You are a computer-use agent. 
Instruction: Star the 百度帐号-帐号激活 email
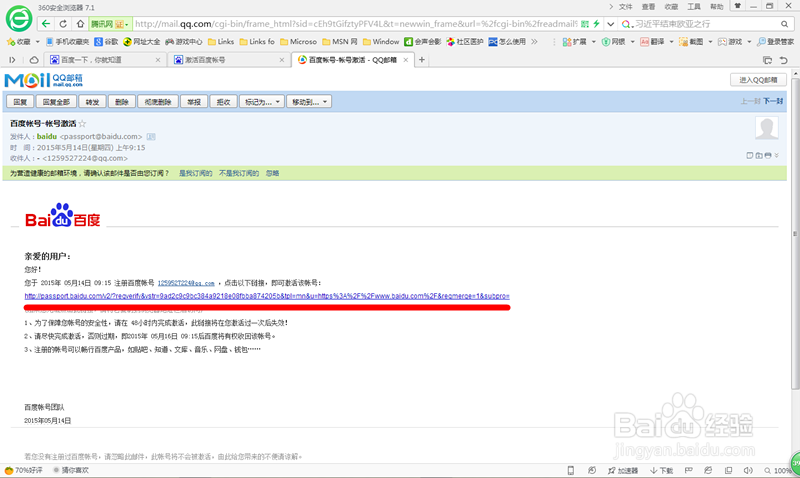[x=82, y=123]
